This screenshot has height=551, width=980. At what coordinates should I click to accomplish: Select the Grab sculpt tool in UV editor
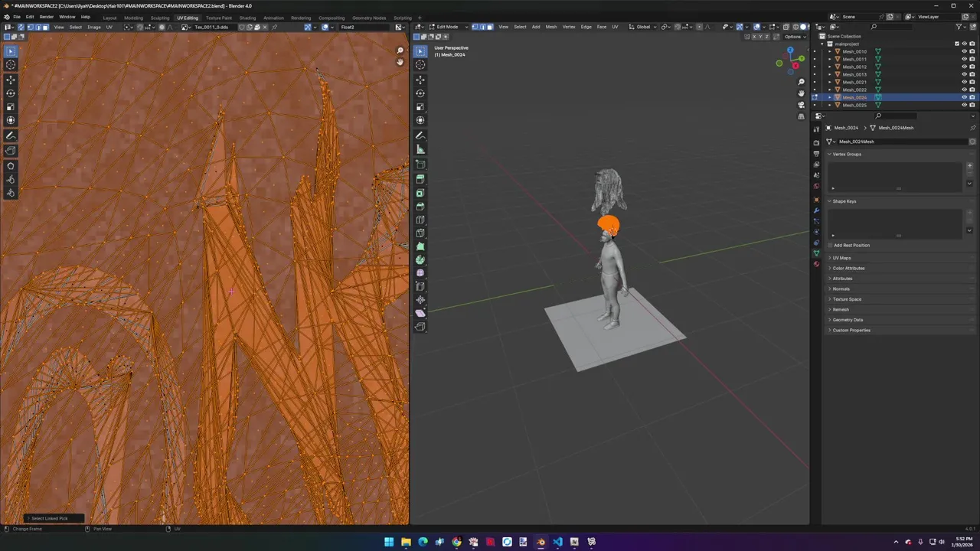(x=11, y=166)
